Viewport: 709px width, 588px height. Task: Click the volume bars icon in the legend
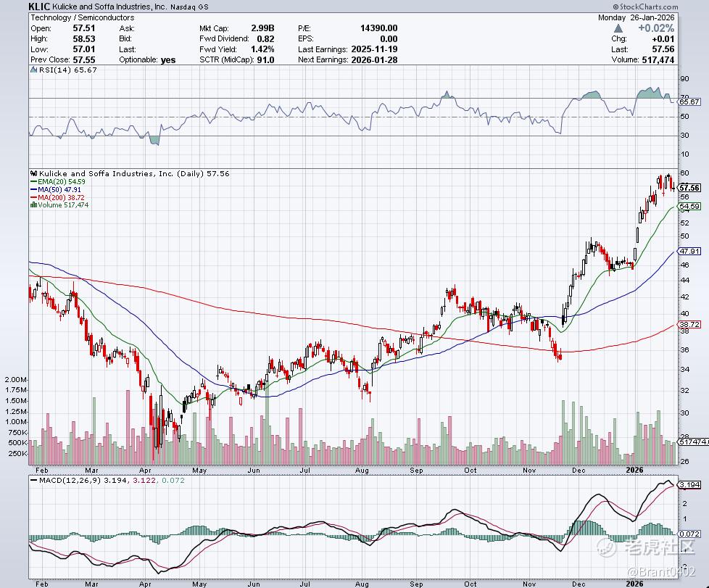33,205
